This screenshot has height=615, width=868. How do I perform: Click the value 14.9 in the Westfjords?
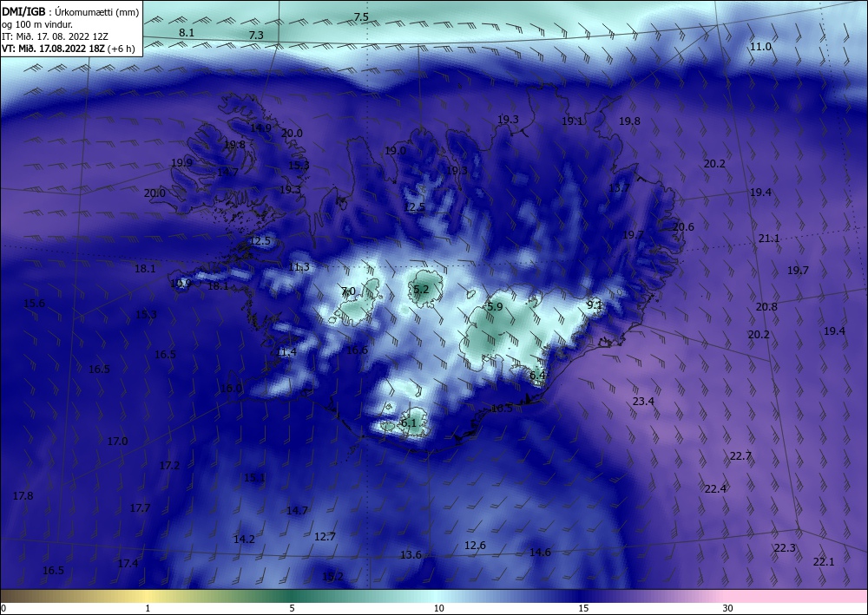260,128
